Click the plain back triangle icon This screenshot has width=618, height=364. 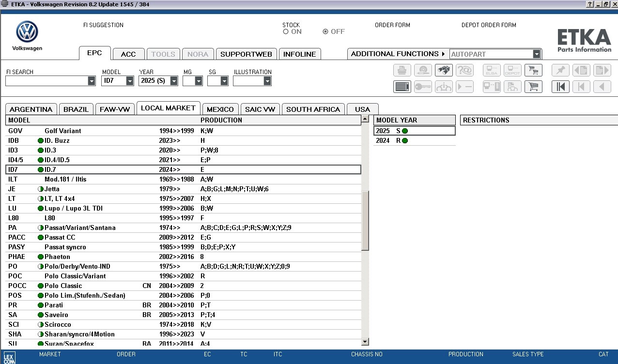[602, 87]
